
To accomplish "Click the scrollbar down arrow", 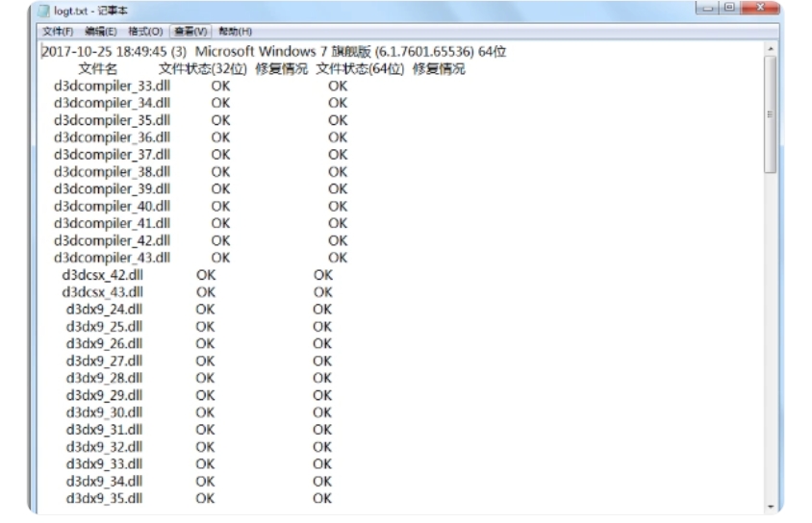I will pyautogui.click(x=770, y=506).
